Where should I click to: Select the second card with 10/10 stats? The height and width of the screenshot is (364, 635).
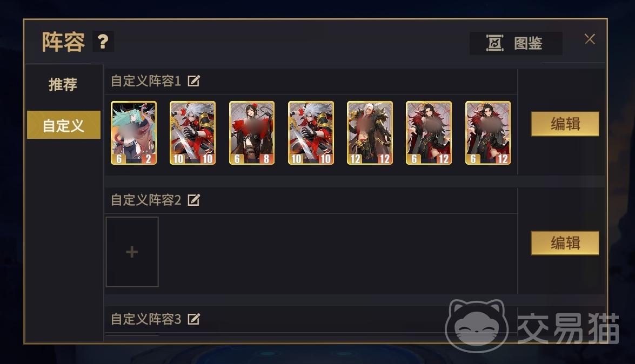click(x=193, y=133)
